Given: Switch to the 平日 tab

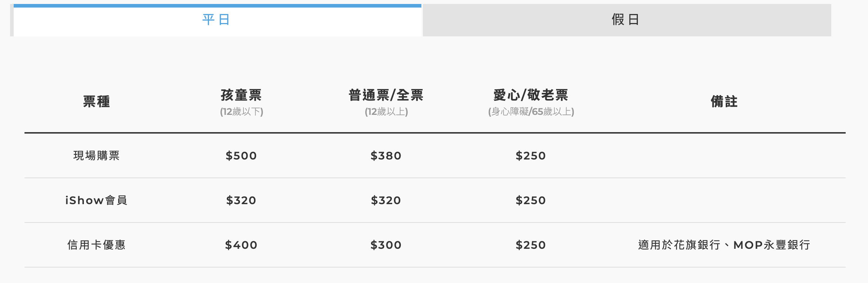Looking at the screenshot, I should click(216, 20).
